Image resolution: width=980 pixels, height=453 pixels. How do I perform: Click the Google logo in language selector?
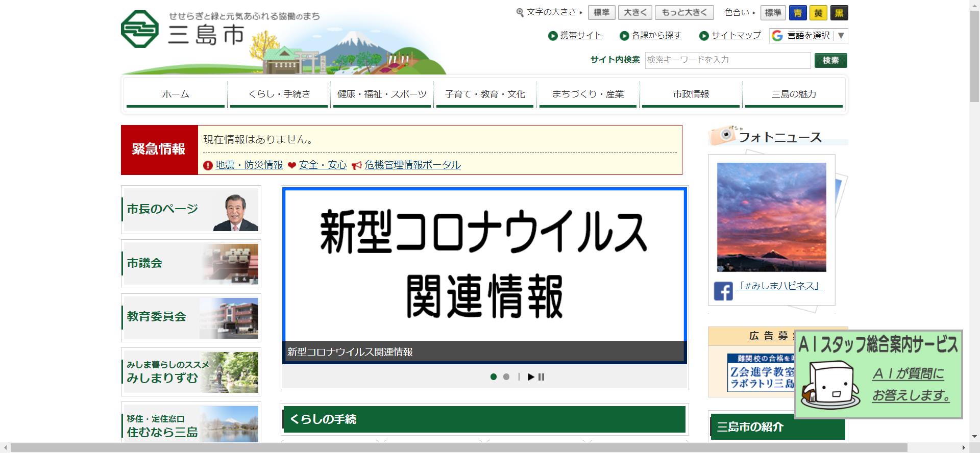click(x=777, y=35)
